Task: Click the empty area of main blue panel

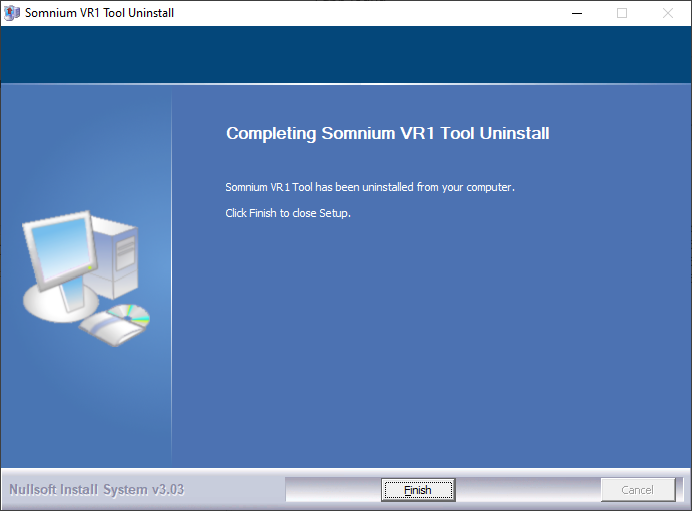Action: pos(430,344)
